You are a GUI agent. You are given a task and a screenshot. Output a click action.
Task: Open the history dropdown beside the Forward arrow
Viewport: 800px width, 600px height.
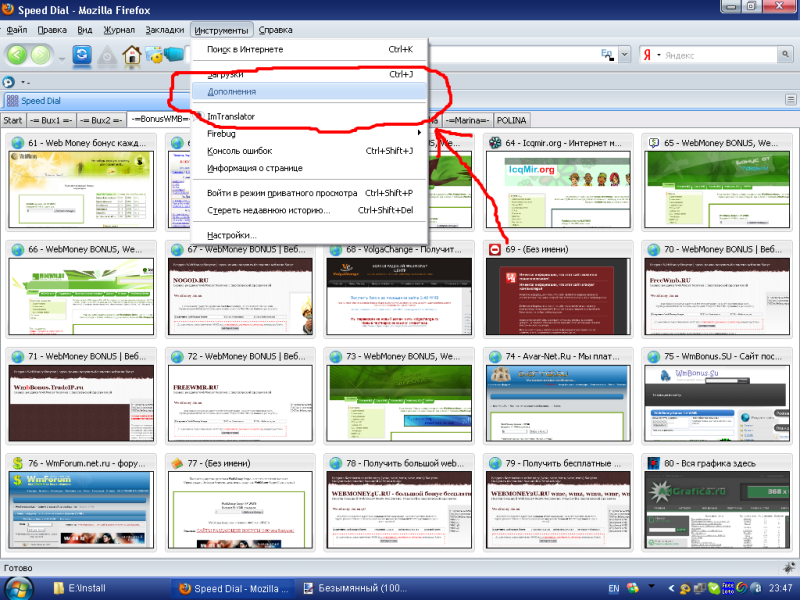coord(62,59)
